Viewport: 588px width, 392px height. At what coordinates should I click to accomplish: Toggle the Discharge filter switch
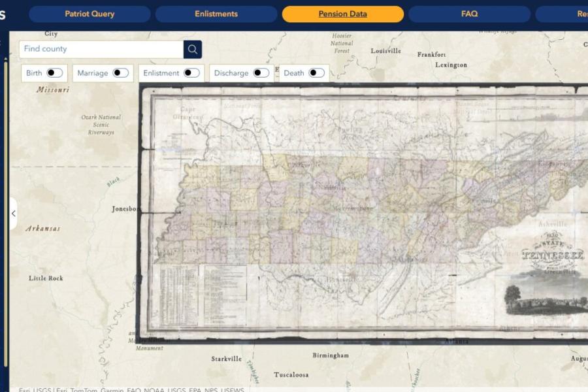click(261, 73)
